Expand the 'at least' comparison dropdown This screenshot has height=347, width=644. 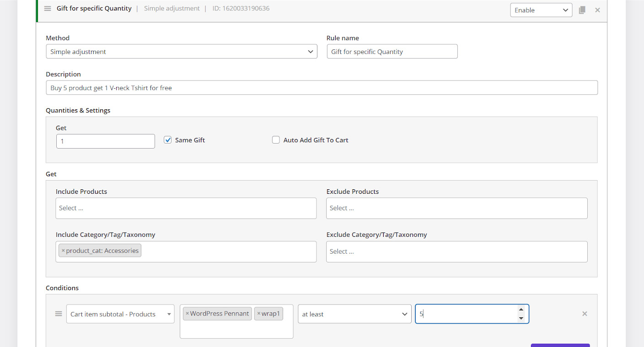[354, 314]
